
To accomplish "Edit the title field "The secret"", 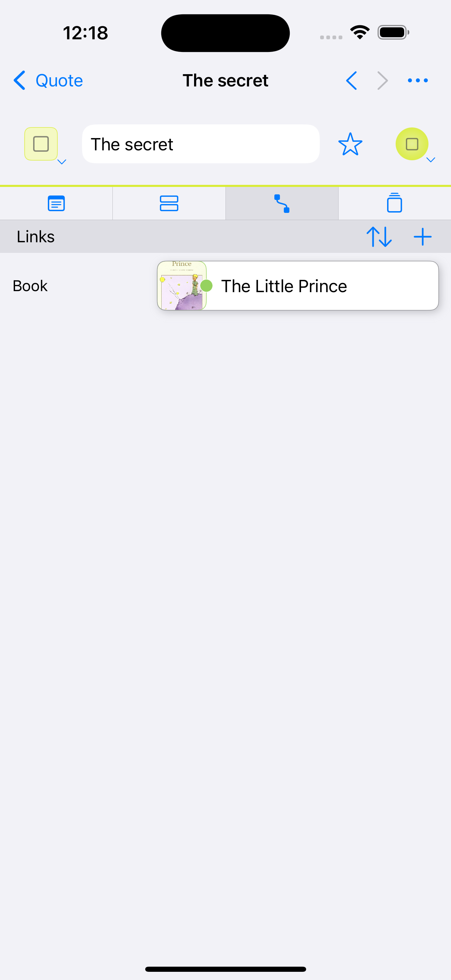I will click(201, 144).
